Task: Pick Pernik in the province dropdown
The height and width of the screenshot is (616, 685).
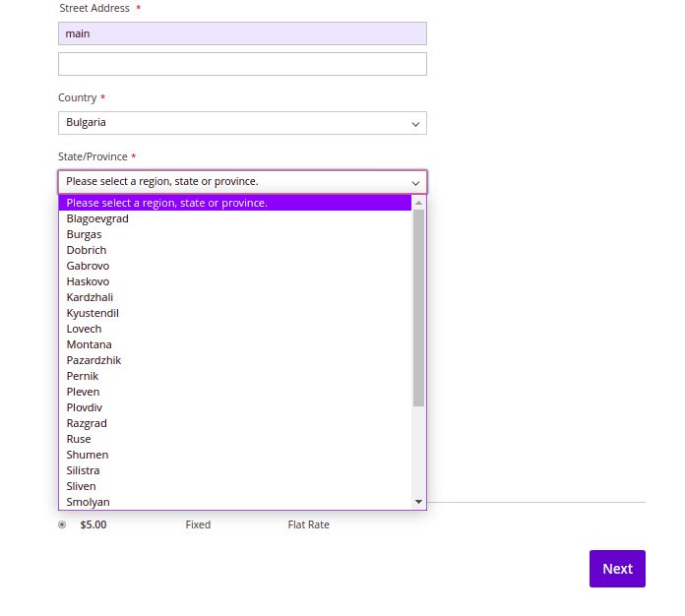Action: (235, 376)
